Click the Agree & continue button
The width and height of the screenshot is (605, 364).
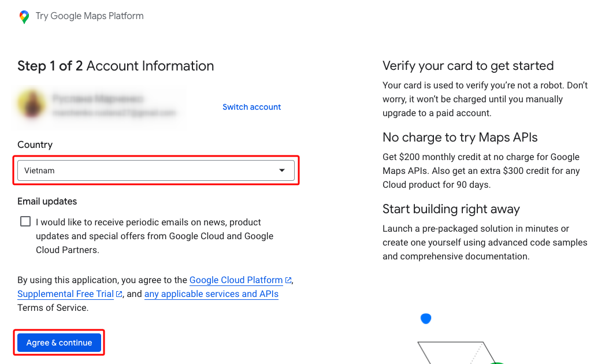59,343
